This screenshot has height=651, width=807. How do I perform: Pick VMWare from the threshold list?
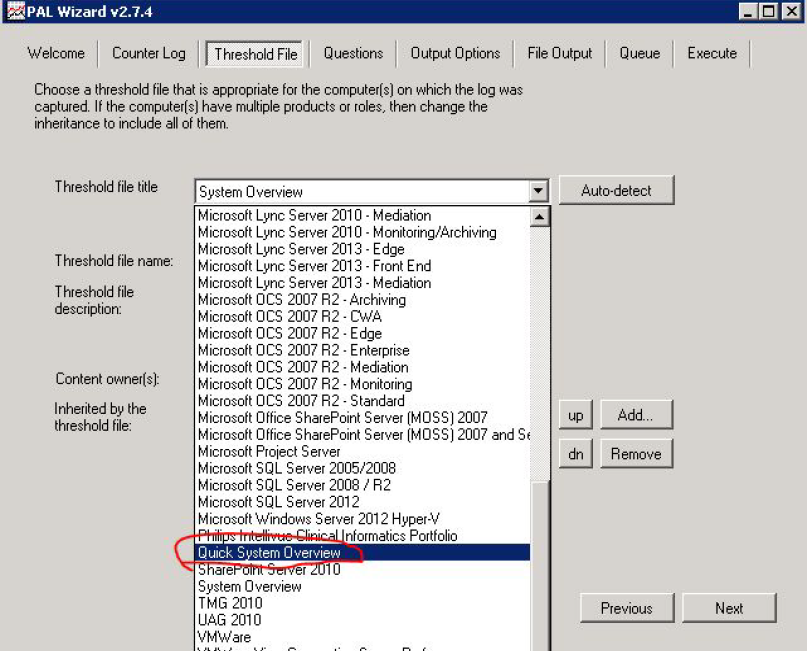pos(225,637)
